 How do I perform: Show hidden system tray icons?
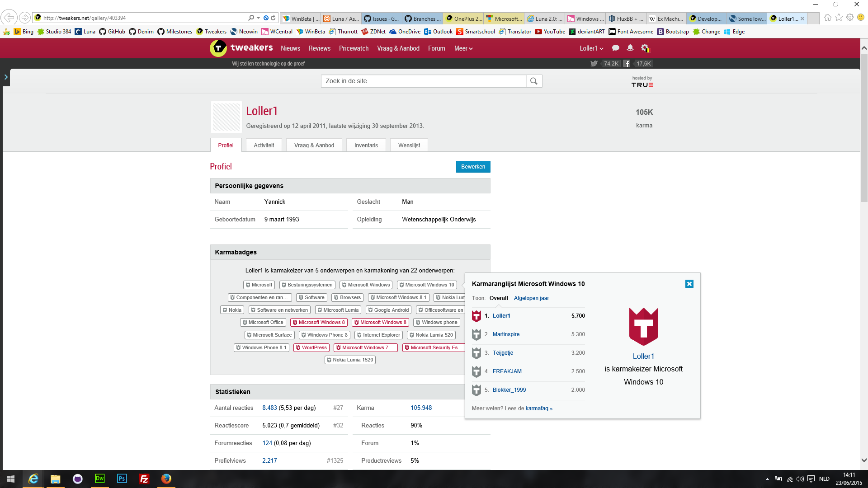pos(767,479)
